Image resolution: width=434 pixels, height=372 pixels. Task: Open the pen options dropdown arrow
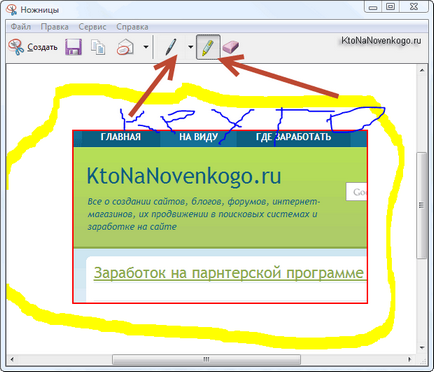(x=190, y=47)
